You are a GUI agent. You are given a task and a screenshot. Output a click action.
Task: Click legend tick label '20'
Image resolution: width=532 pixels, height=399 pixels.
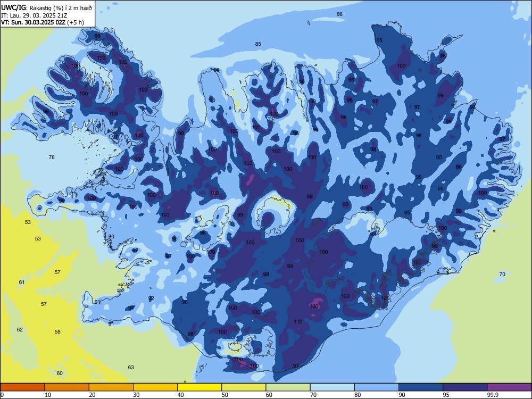(x=92, y=395)
